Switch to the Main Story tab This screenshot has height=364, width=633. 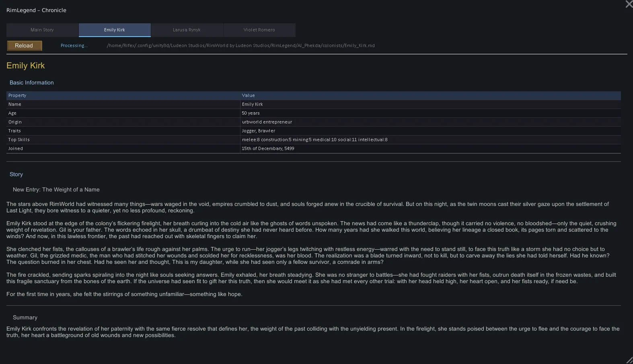click(42, 30)
